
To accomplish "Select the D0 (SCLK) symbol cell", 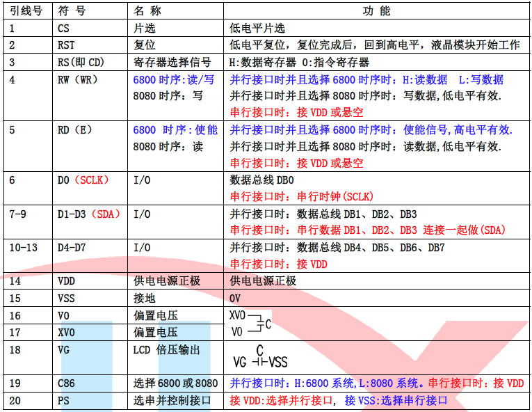I will coord(83,180).
